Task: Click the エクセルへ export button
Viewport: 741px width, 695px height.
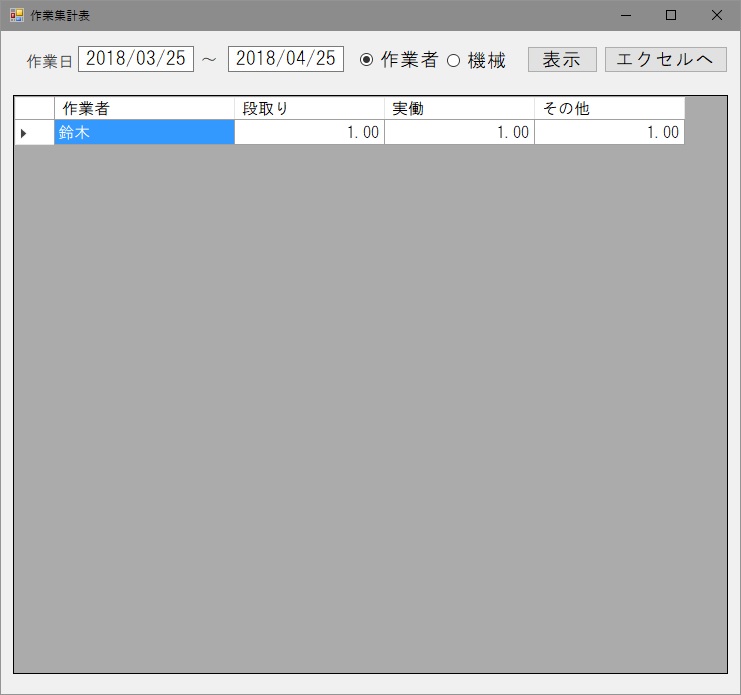Action: (x=665, y=60)
